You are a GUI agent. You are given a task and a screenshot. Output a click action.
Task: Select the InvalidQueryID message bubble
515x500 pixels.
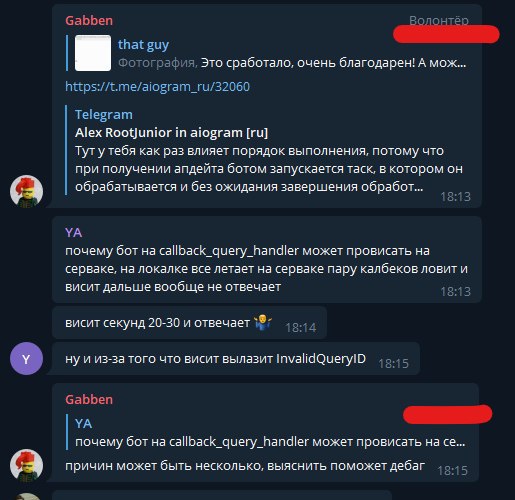pyautogui.click(x=236, y=359)
